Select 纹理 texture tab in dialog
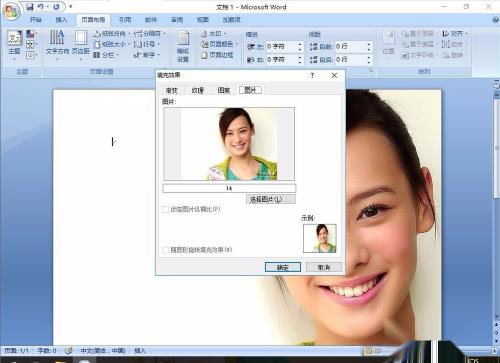This screenshot has height=363, width=500. [198, 90]
